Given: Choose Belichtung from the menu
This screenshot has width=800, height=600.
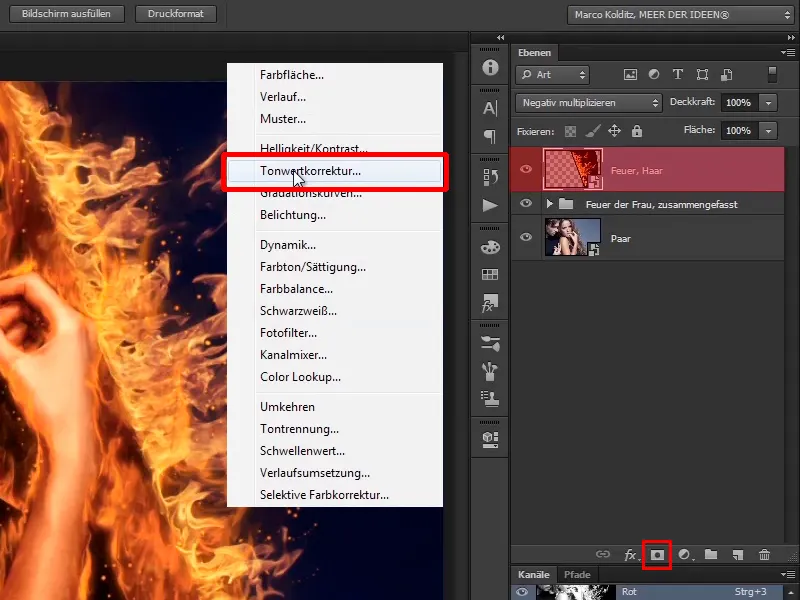Looking at the screenshot, I should 335,215.
